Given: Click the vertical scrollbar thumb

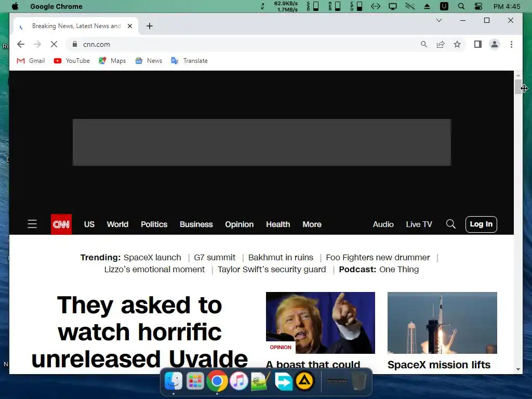Looking at the screenshot, I should (518, 87).
